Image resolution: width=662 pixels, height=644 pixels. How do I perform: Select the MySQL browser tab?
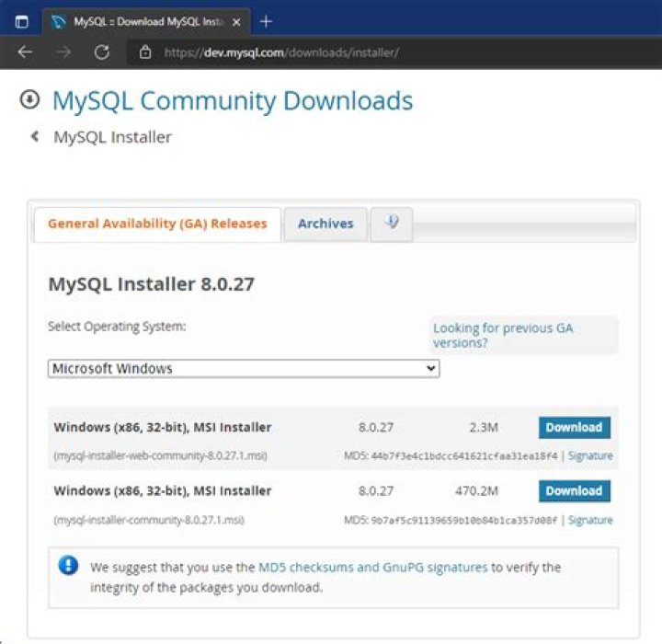(146, 21)
